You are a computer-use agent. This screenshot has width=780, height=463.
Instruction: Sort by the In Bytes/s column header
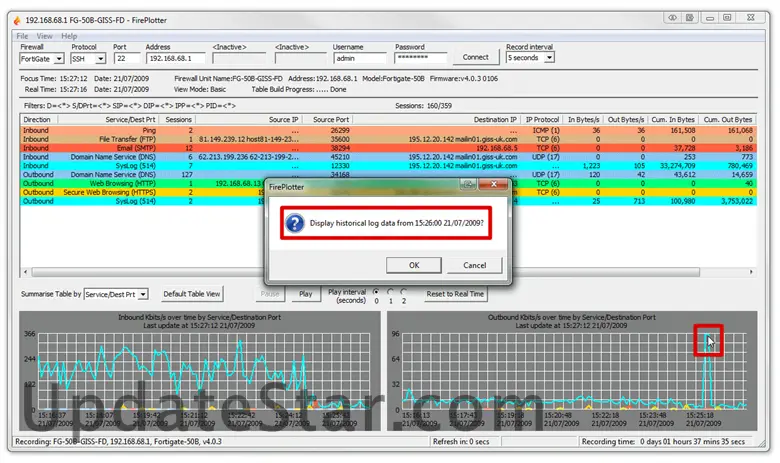(x=584, y=120)
